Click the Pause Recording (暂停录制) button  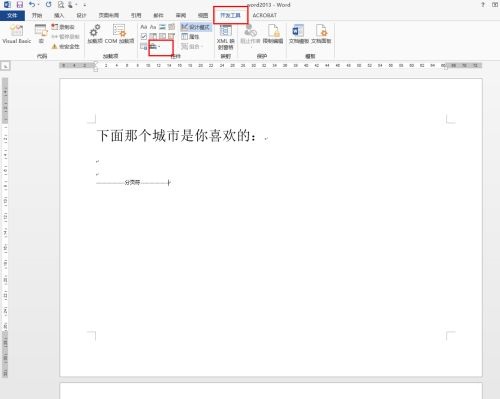[x=65, y=36]
